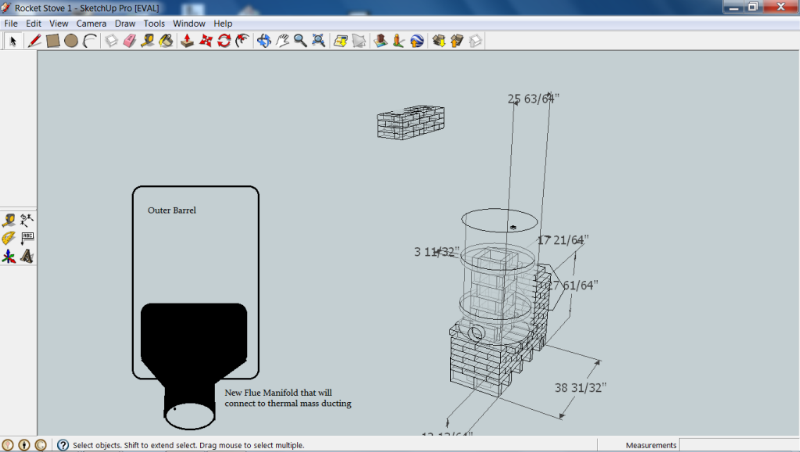800x452 pixels.
Task: Choose the Rectangle drawing tool
Action: pyautogui.click(x=53, y=41)
